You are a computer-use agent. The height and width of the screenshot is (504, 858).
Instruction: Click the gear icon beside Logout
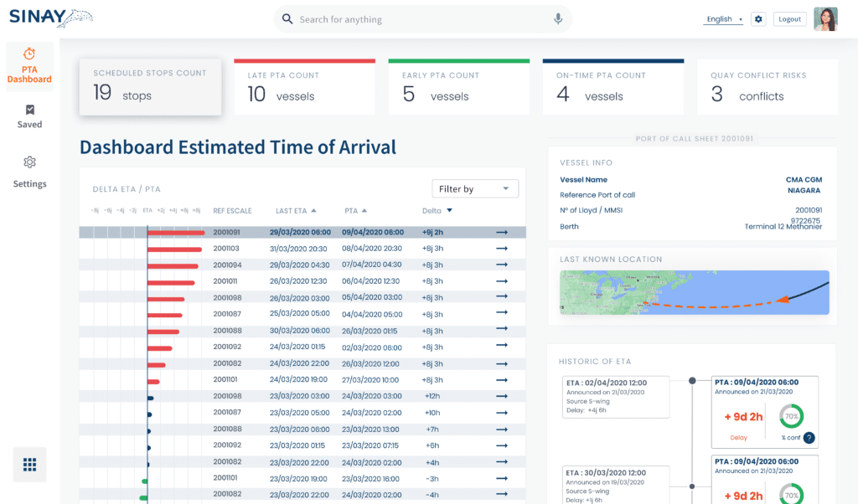click(x=758, y=19)
